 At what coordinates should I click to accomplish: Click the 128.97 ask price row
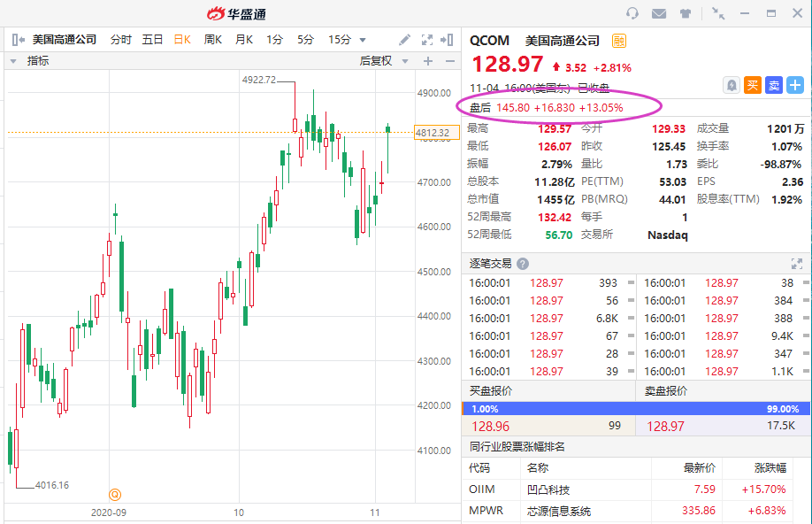(723, 426)
